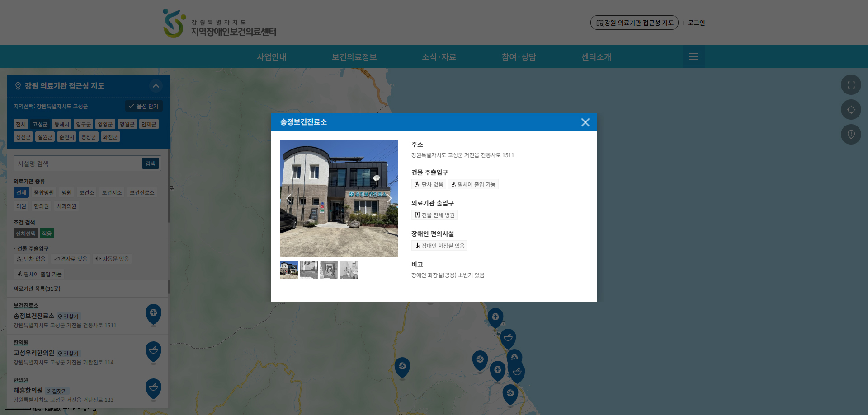868x415 pixels.
Task: Click the 시설명 검색 input field
Action: (x=78, y=163)
